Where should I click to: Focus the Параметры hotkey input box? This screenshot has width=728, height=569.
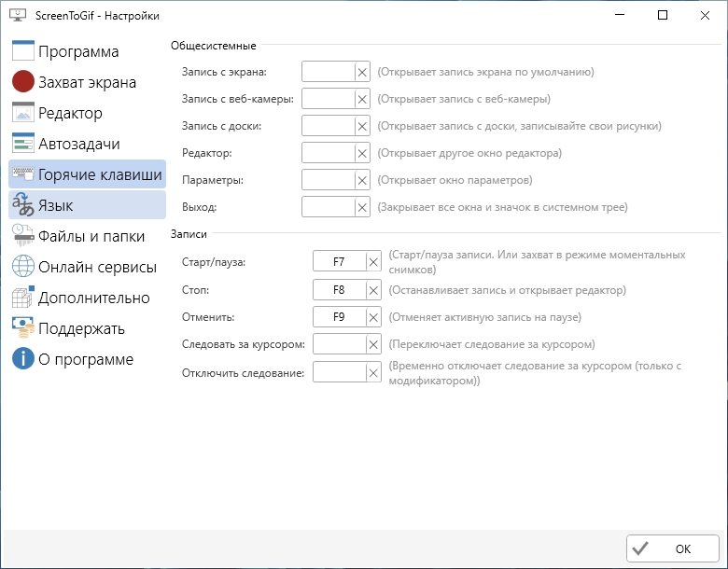[x=329, y=180]
